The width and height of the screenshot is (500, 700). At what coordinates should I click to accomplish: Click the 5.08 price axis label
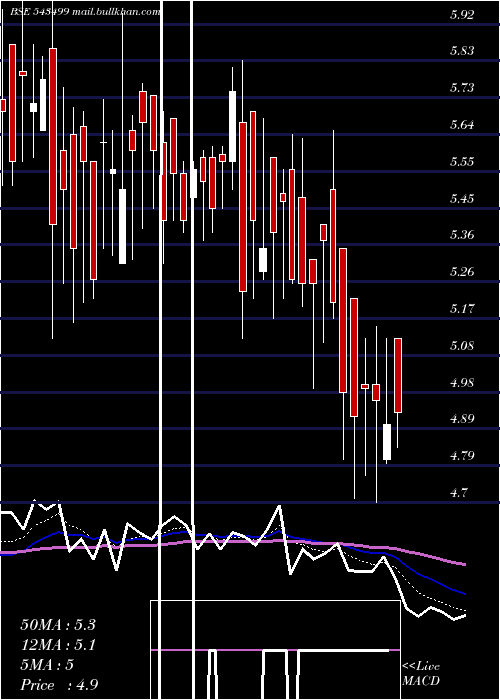tap(462, 346)
